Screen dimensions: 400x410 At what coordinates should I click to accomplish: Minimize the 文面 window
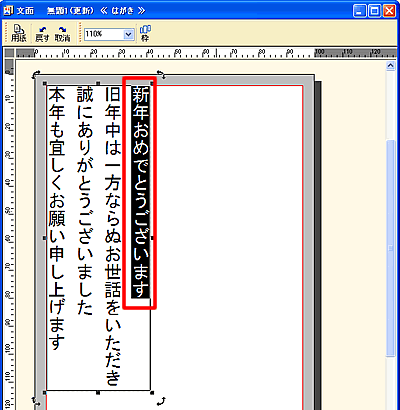tap(360, 11)
